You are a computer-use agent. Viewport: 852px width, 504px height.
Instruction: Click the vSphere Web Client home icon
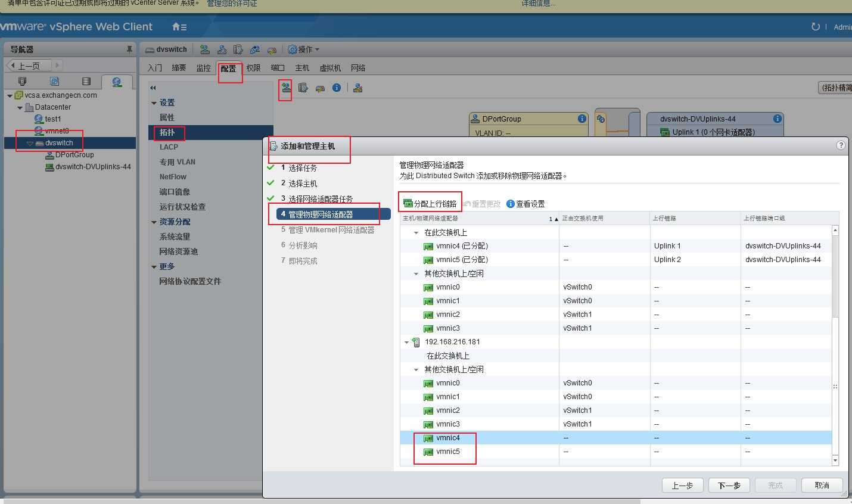(x=179, y=27)
